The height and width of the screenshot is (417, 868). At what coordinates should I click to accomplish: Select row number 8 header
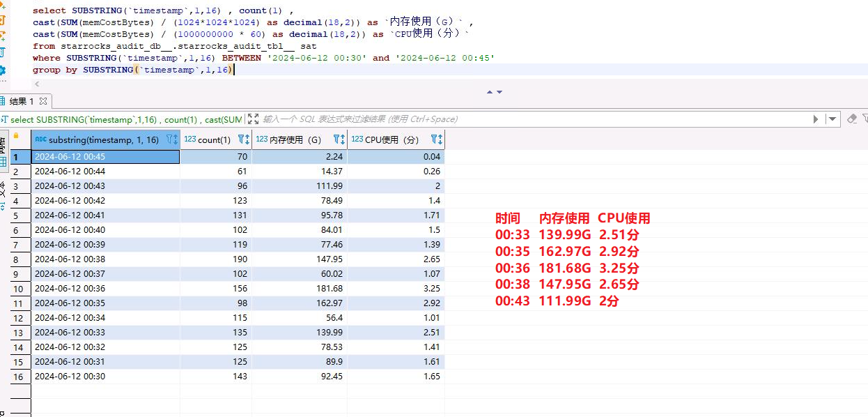(x=20, y=259)
